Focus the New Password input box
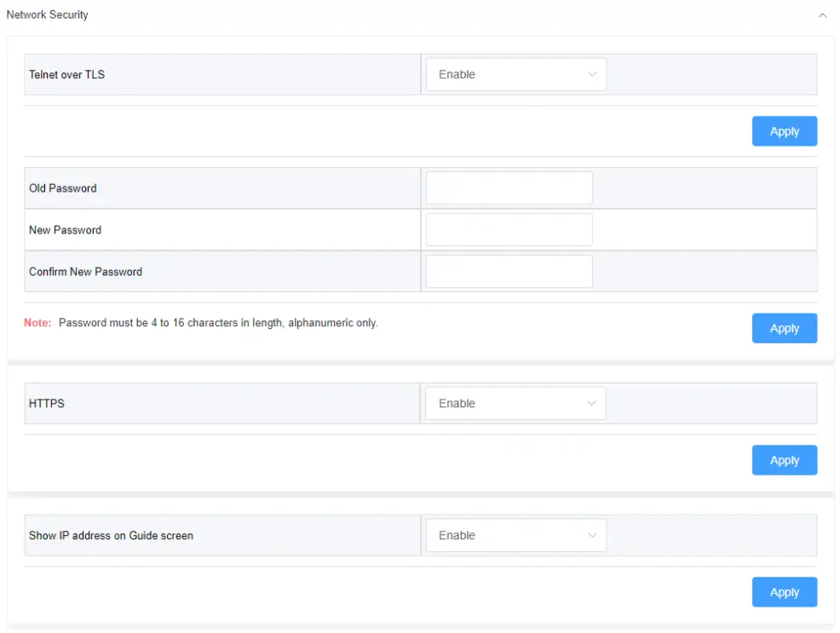 509,230
